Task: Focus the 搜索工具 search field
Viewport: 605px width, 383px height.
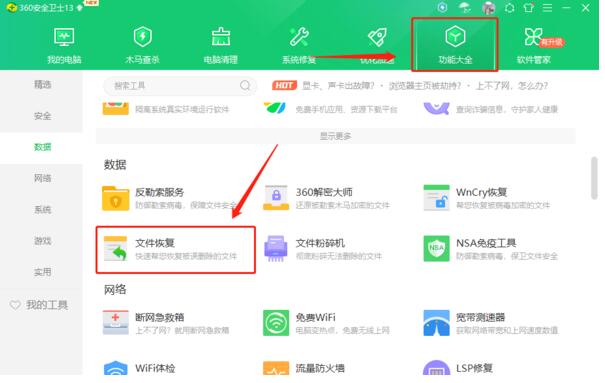Action: click(180, 86)
